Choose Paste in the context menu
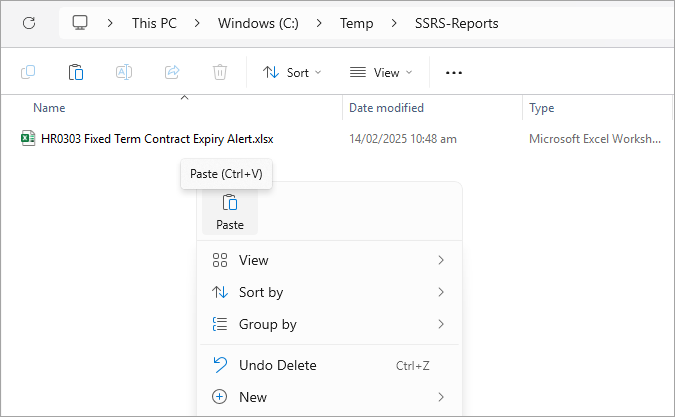The height and width of the screenshot is (417, 675). point(230,213)
